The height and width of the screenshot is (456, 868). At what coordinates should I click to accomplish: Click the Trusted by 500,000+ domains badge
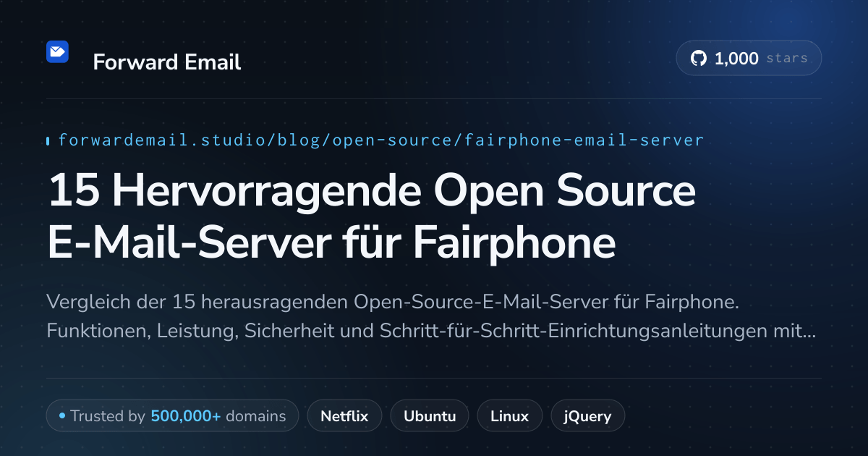click(172, 416)
